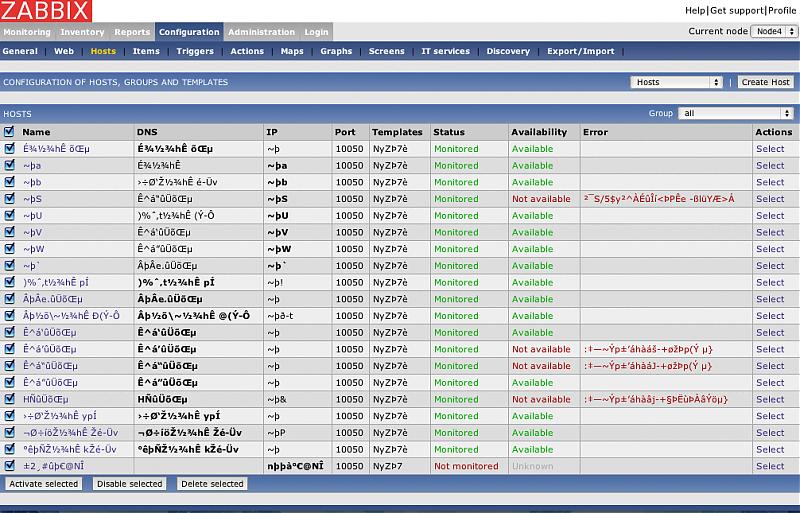This screenshot has width=800, height=513.
Task: Open the Current node dropdown
Action: point(773,31)
